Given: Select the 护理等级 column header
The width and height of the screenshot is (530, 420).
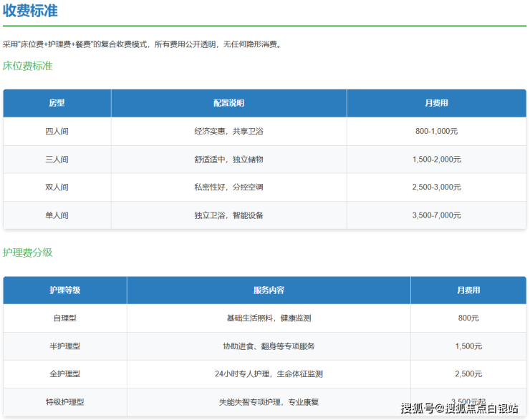Looking at the screenshot, I should pos(64,290).
